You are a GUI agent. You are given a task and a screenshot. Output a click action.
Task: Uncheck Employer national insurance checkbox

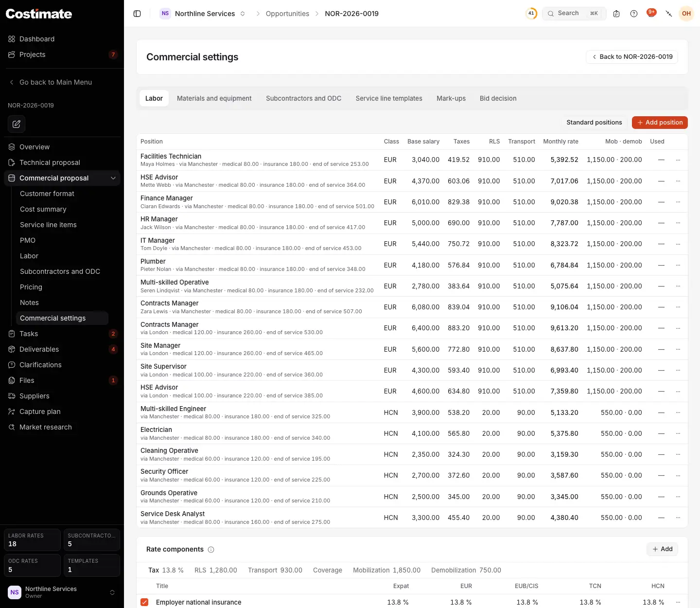[x=144, y=602]
